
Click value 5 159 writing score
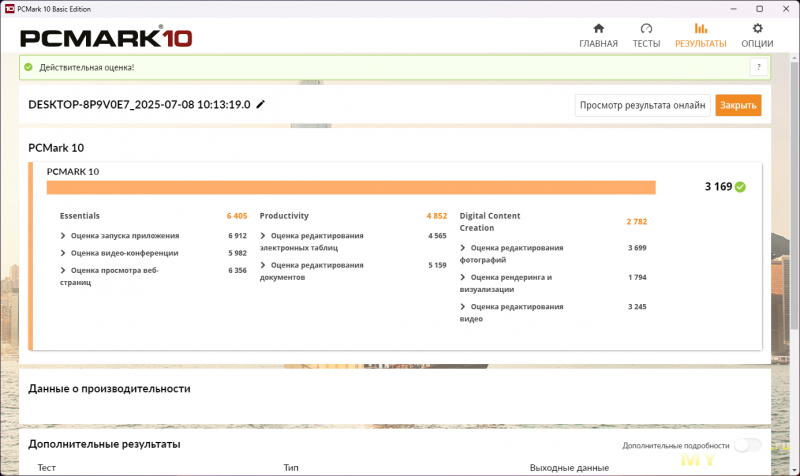[437, 265]
